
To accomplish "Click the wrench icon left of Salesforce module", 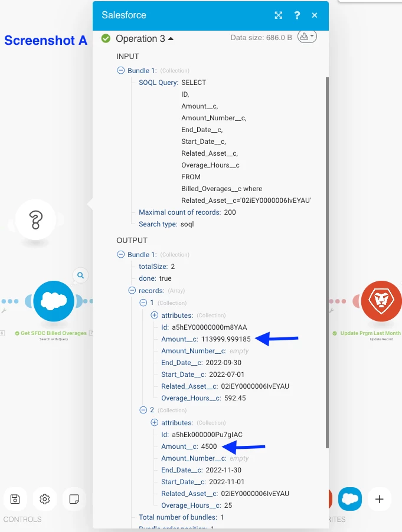I will click(x=4, y=310).
